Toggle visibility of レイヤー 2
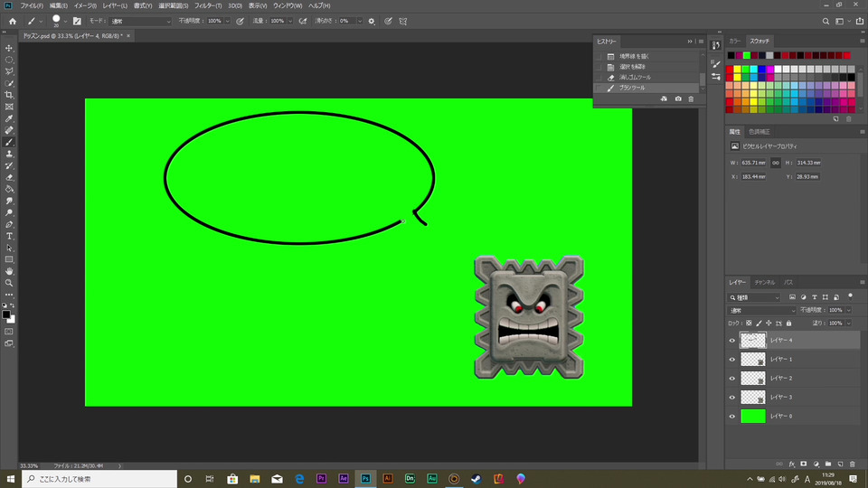The image size is (868, 488). click(x=732, y=379)
